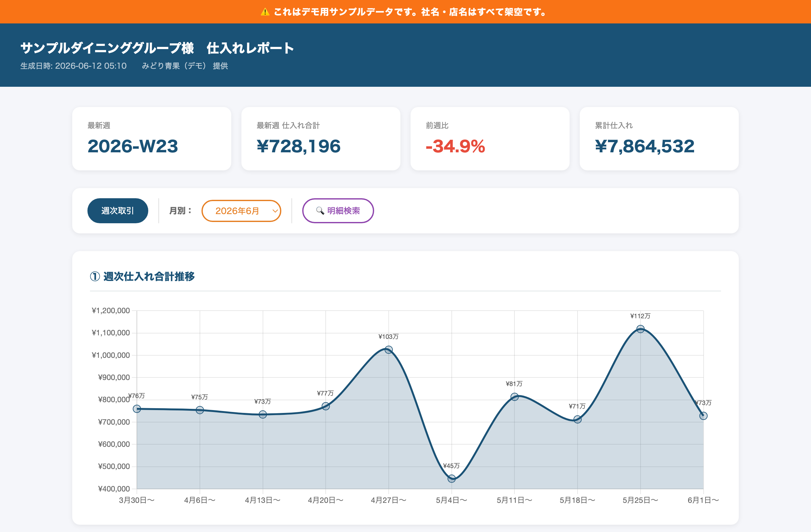811x532 pixels.
Task: Click the ¥728,196 weekly total value
Action: (x=298, y=146)
